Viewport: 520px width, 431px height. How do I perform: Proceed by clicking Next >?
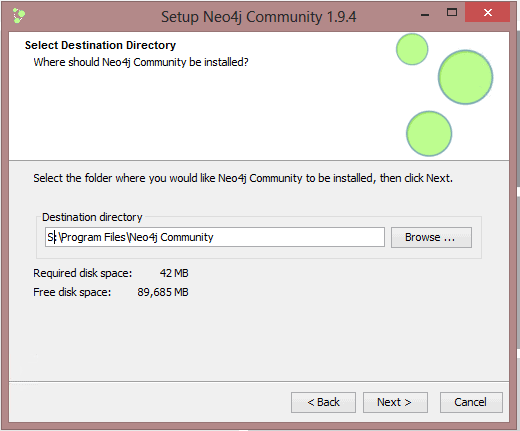tap(395, 402)
